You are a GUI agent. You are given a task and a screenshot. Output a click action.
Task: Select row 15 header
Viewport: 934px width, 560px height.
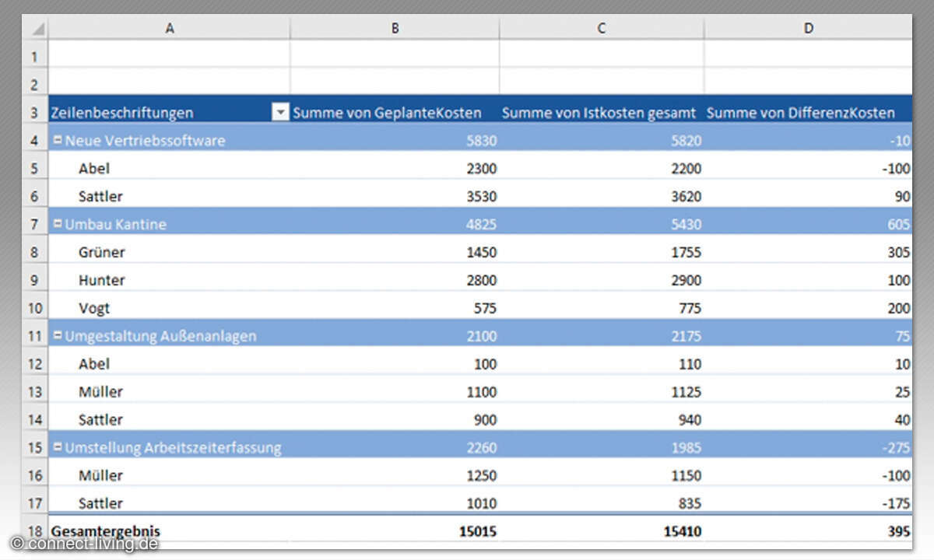[x=34, y=447]
